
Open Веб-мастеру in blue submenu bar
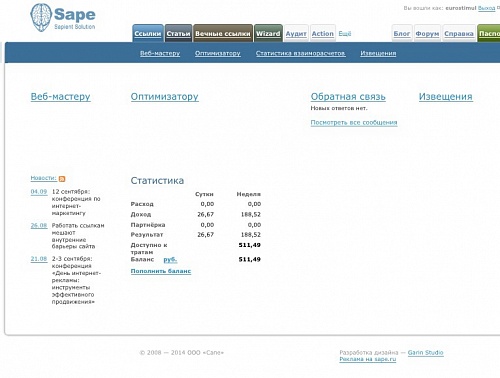[160, 53]
